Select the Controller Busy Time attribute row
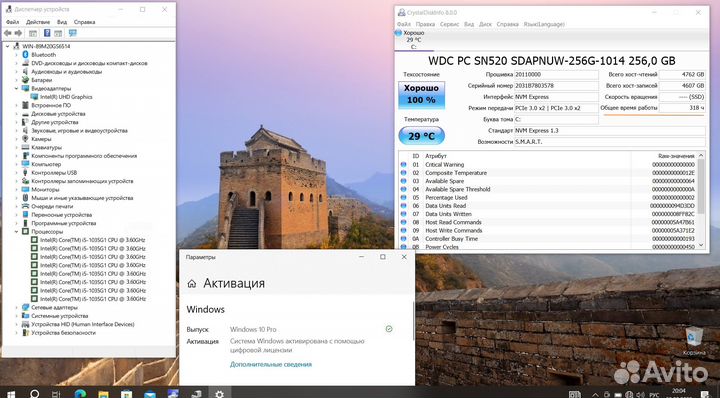The height and width of the screenshot is (398, 720). point(548,239)
